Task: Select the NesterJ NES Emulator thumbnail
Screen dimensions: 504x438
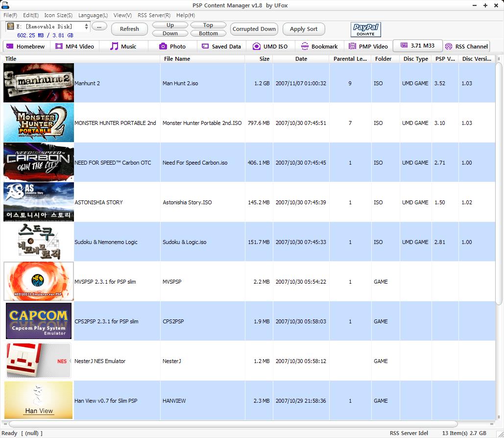Action: [x=39, y=361]
